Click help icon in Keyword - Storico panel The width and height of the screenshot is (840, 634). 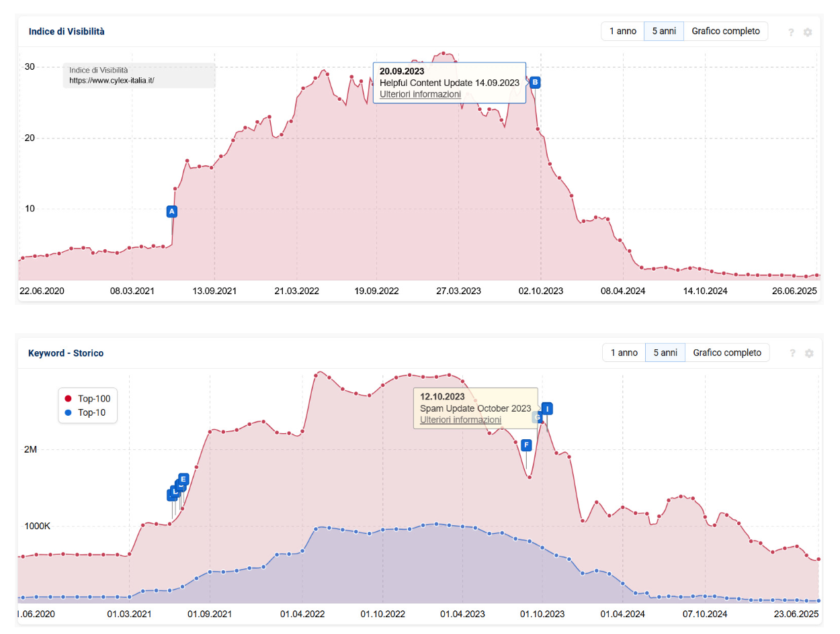pos(792,353)
